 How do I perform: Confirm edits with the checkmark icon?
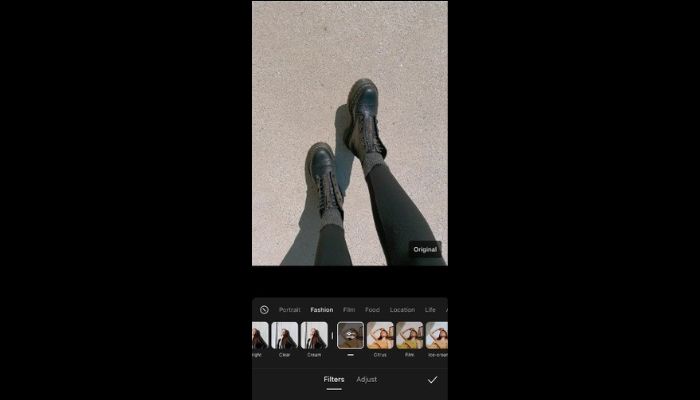(432, 380)
